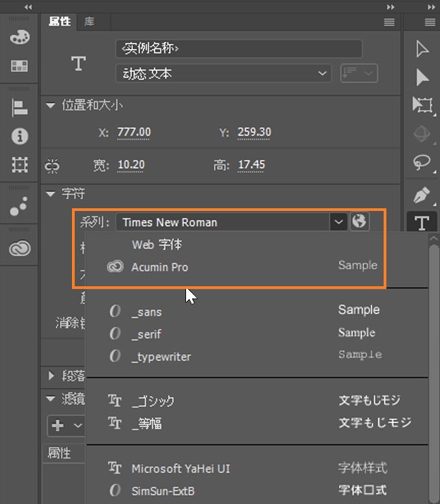Select the Lasso tool

[x=422, y=162]
